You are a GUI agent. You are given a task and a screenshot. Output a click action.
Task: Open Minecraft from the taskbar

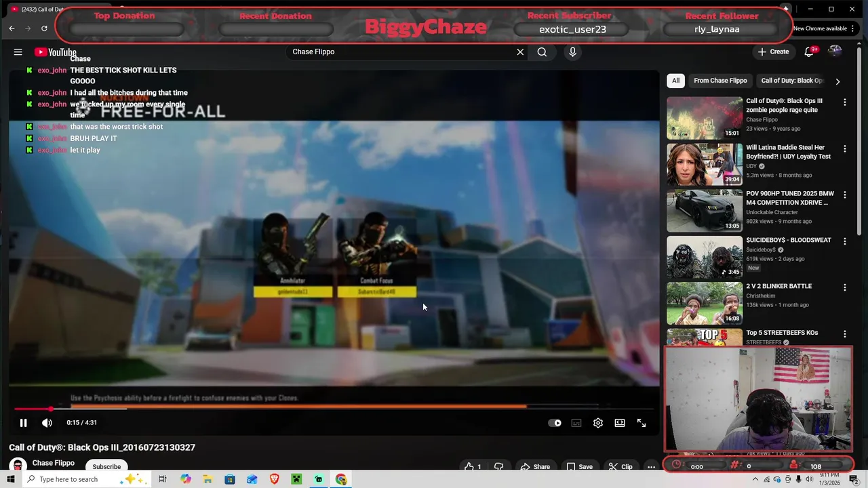pyautogui.click(x=296, y=479)
